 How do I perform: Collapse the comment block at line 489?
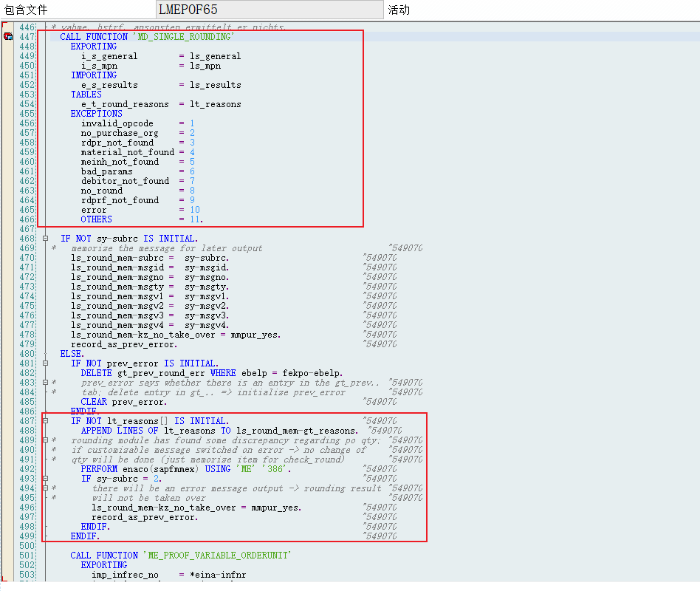tap(45, 440)
